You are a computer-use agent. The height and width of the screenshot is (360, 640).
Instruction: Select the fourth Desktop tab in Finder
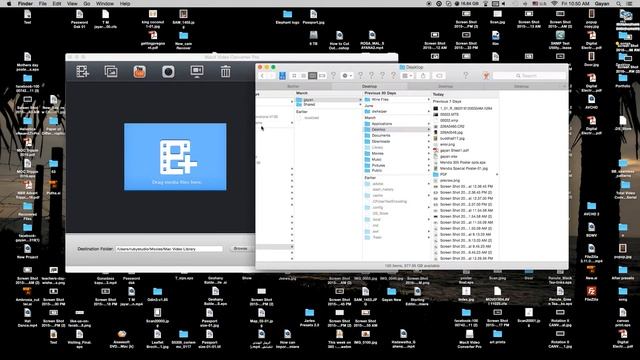[521, 87]
